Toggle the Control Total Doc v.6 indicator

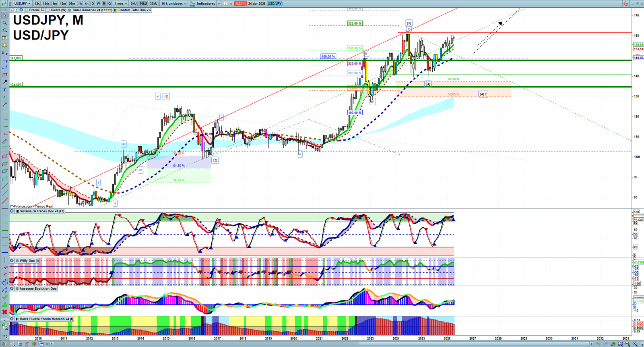coord(133,10)
